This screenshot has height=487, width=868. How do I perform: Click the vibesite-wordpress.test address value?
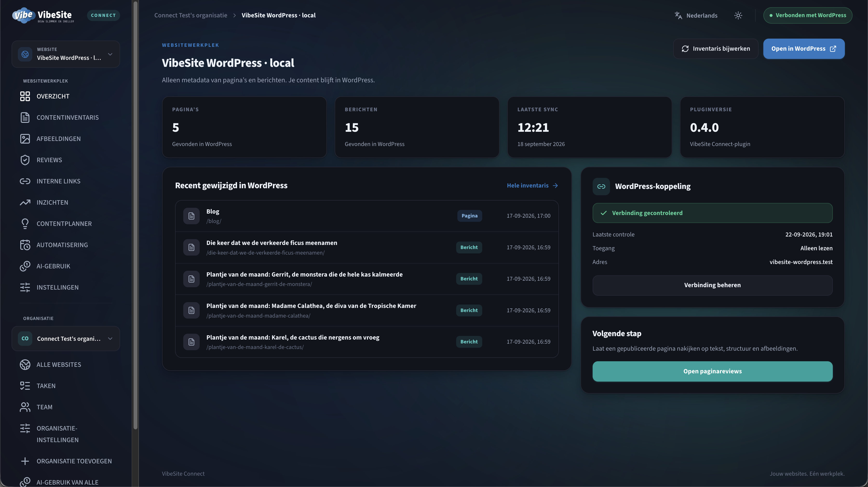pyautogui.click(x=801, y=262)
